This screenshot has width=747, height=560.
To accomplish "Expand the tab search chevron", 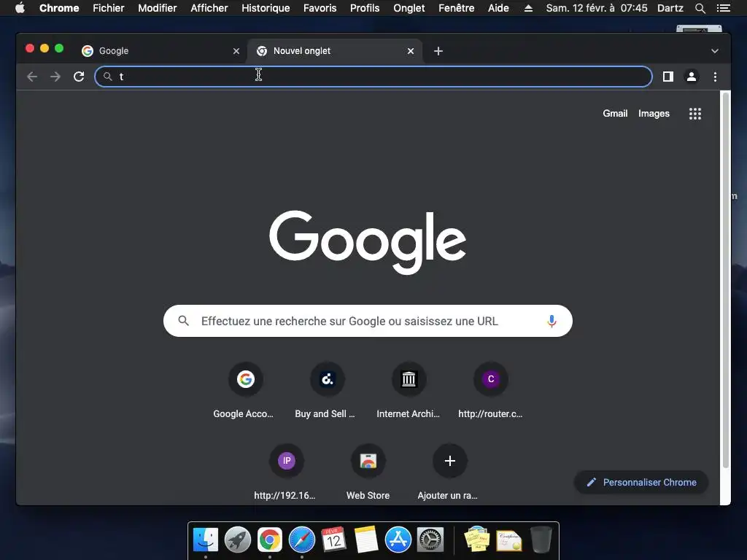I will coord(715,51).
